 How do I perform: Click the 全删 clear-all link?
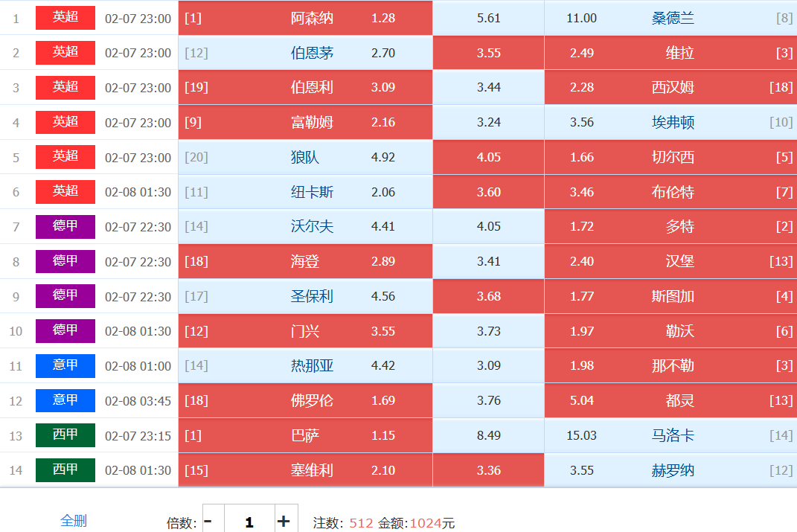tap(74, 521)
